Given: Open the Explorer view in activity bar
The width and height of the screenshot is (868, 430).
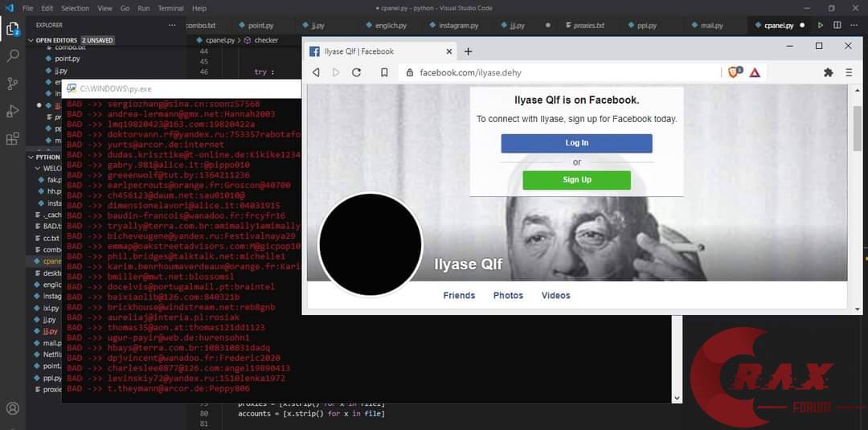Looking at the screenshot, I should (12, 29).
